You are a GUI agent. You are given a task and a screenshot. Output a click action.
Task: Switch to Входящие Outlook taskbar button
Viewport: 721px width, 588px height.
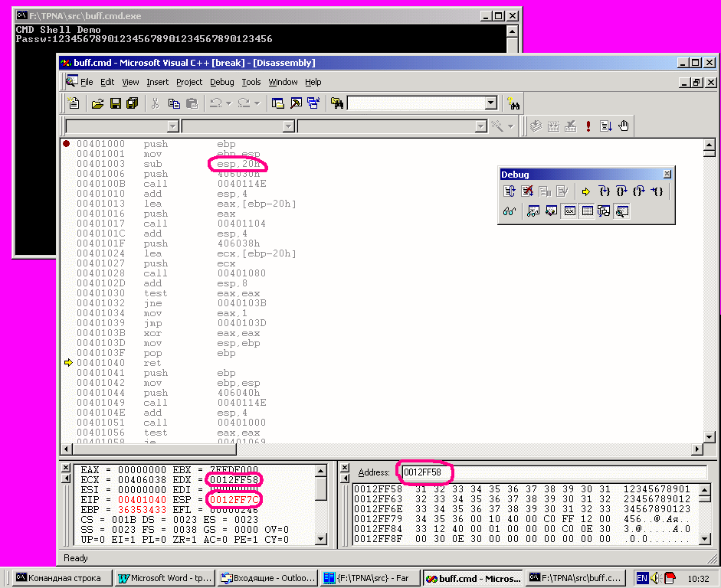267,578
